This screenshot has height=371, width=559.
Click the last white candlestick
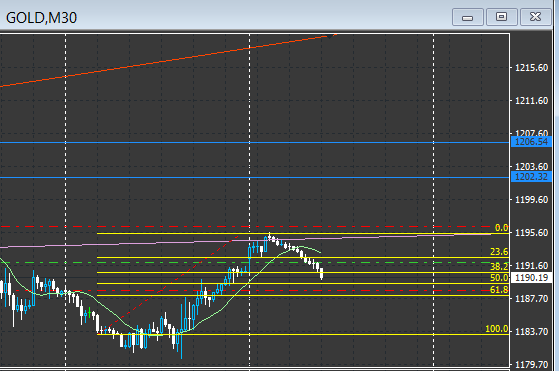[322, 274]
